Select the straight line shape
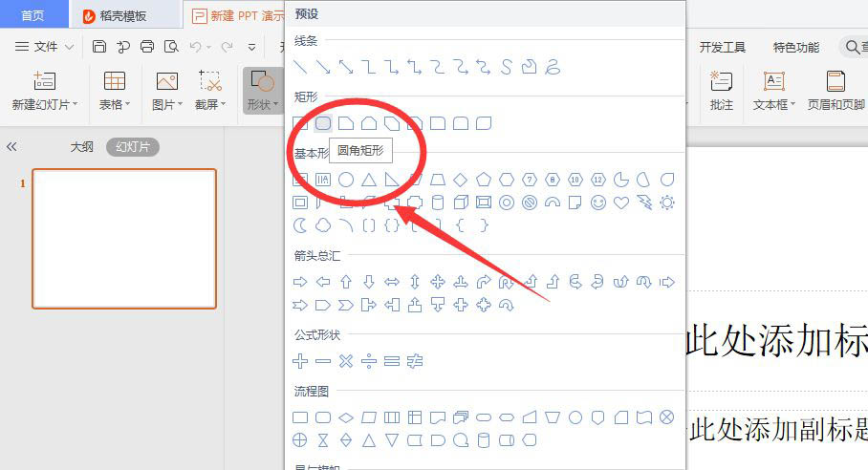868x470 pixels. (x=300, y=68)
